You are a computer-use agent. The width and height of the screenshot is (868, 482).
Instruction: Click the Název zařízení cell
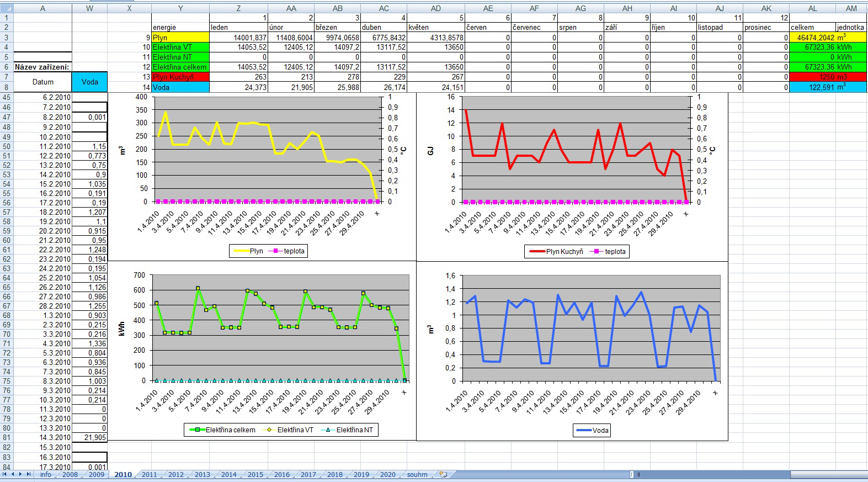coord(42,67)
